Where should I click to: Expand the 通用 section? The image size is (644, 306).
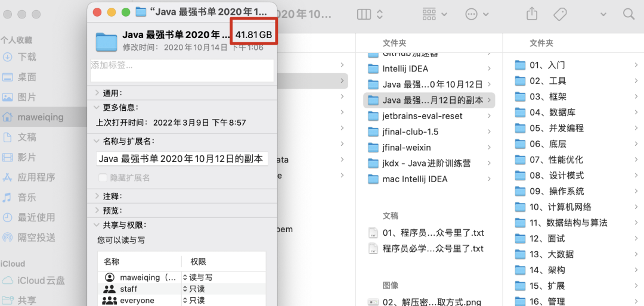tap(97, 93)
